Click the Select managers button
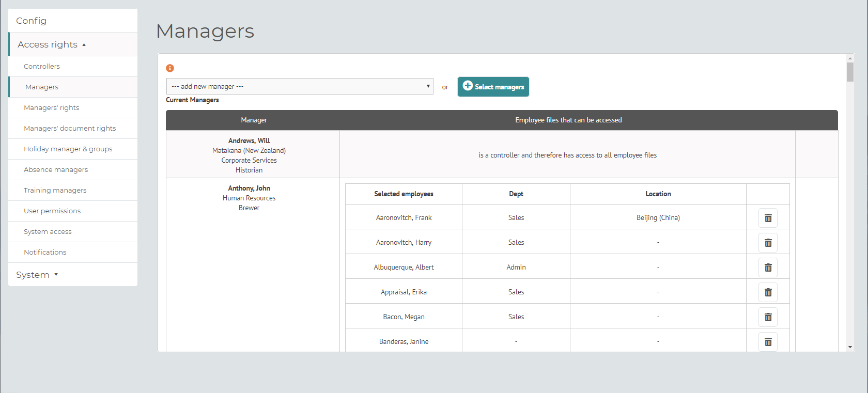868x393 pixels. (x=493, y=87)
